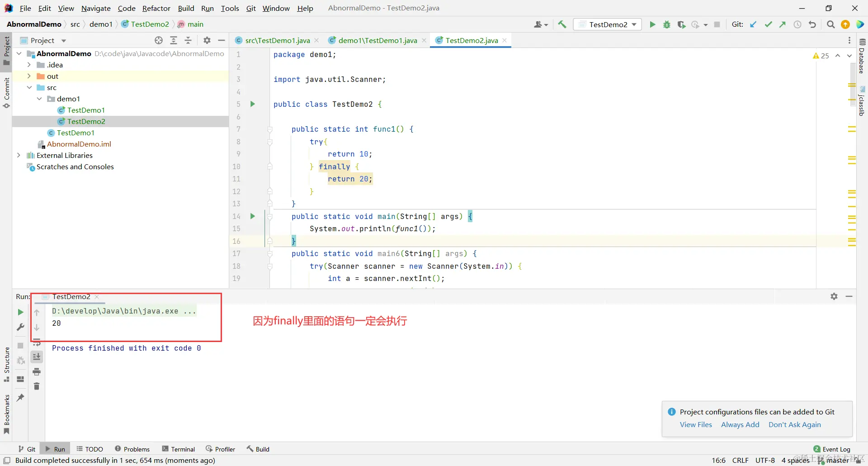Viewport: 868px width, 466px height.
Task: Open Run panel settings gear
Action: pos(834,296)
